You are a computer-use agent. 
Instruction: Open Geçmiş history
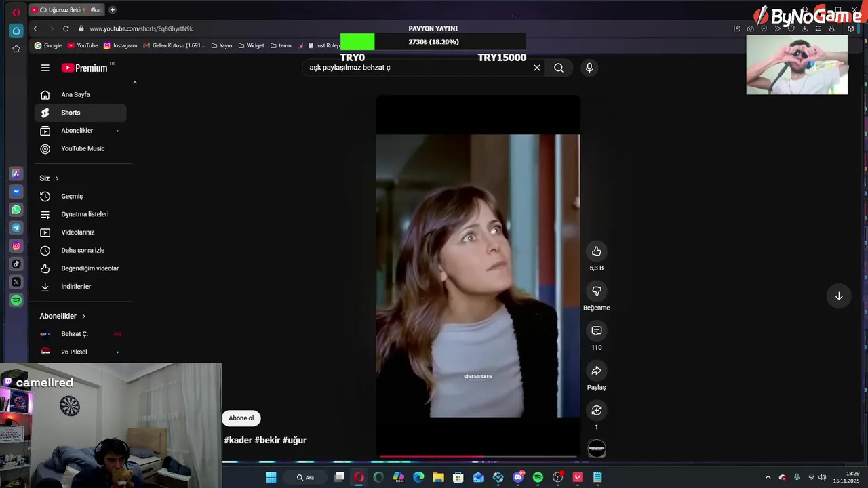pyautogui.click(x=81, y=197)
